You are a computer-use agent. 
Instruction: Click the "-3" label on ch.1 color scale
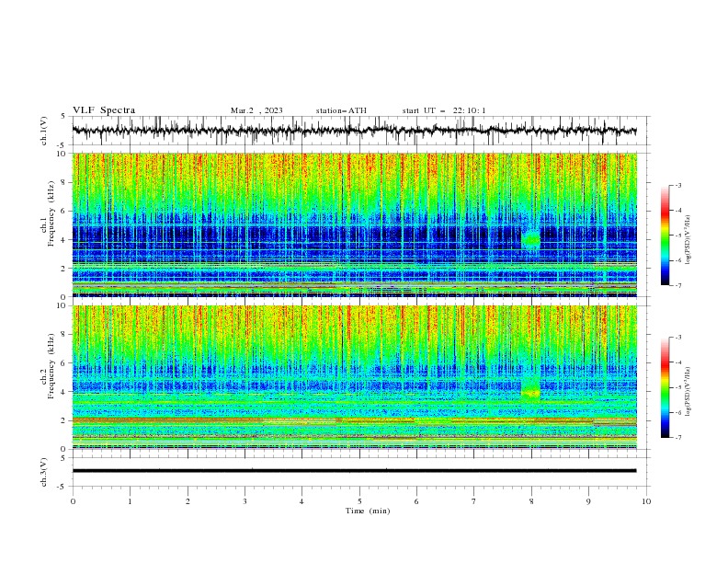678,185
